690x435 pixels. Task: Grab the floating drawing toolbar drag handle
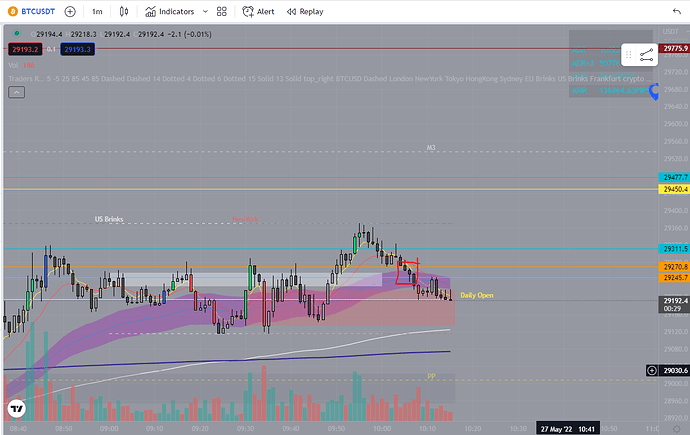coord(628,55)
